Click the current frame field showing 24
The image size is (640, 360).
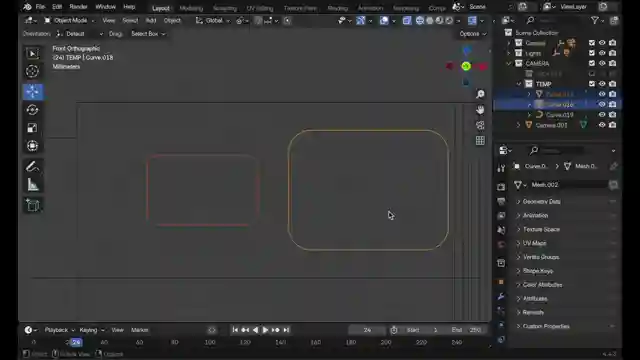[367, 330]
